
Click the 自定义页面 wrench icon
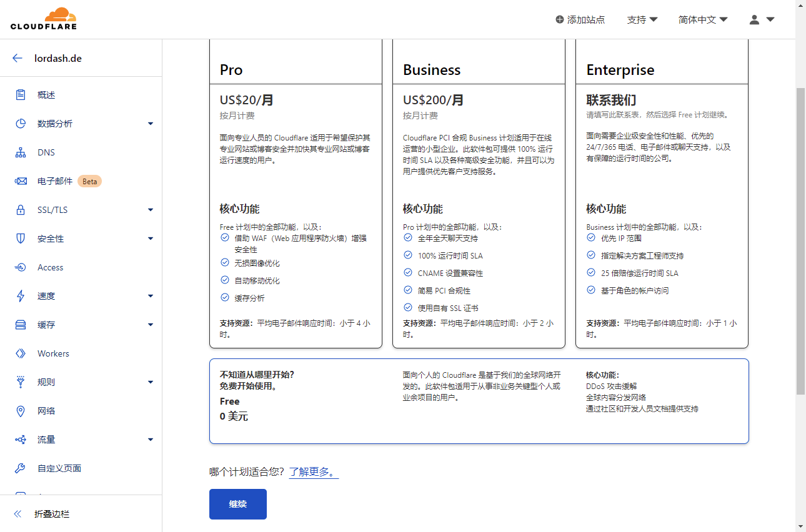(x=21, y=468)
